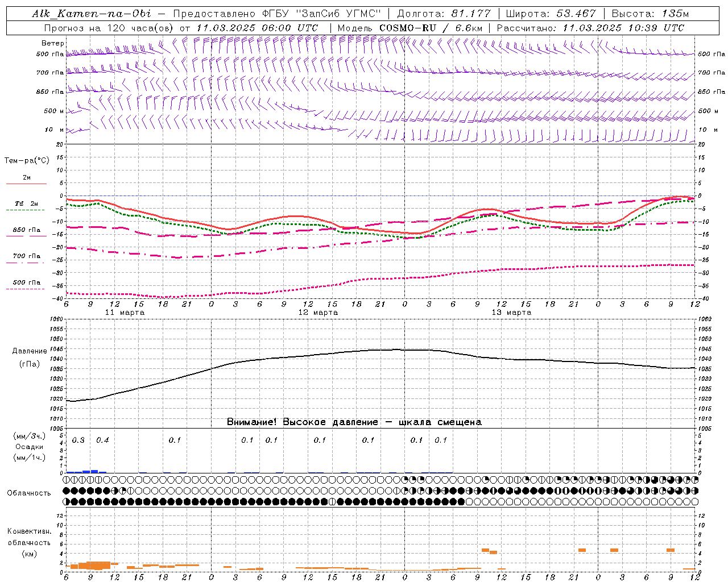Click the 0.3 precipitation value
The width and height of the screenshot is (728, 582).
(x=78, y=440)
